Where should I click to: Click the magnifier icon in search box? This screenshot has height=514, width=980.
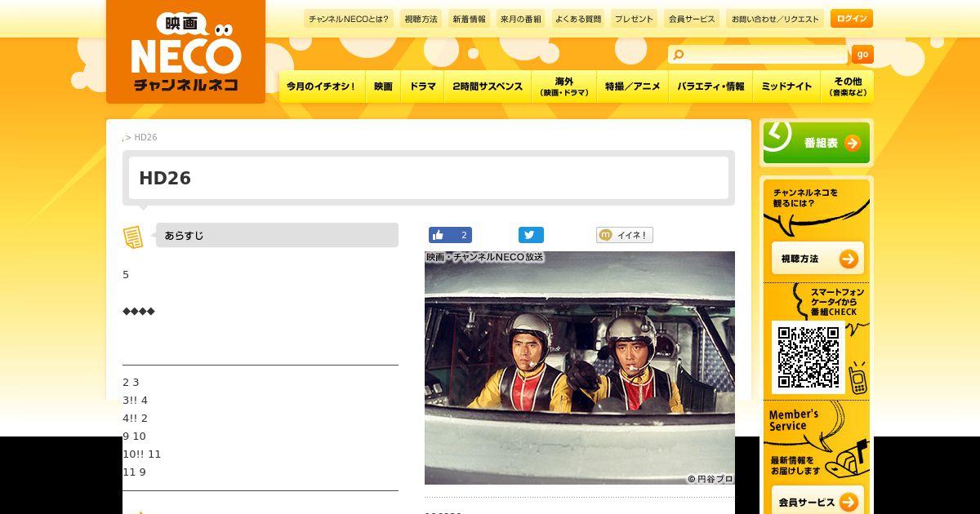point(678,55)
